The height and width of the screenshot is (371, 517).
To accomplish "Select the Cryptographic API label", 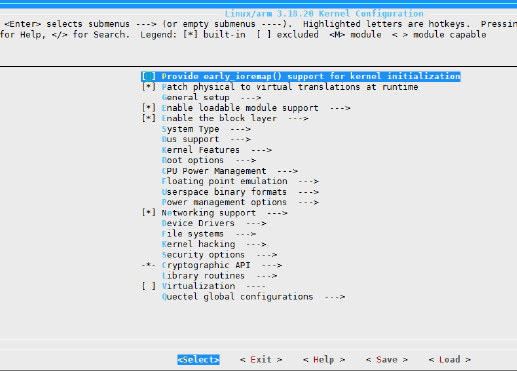I will [x=206, y=265].
